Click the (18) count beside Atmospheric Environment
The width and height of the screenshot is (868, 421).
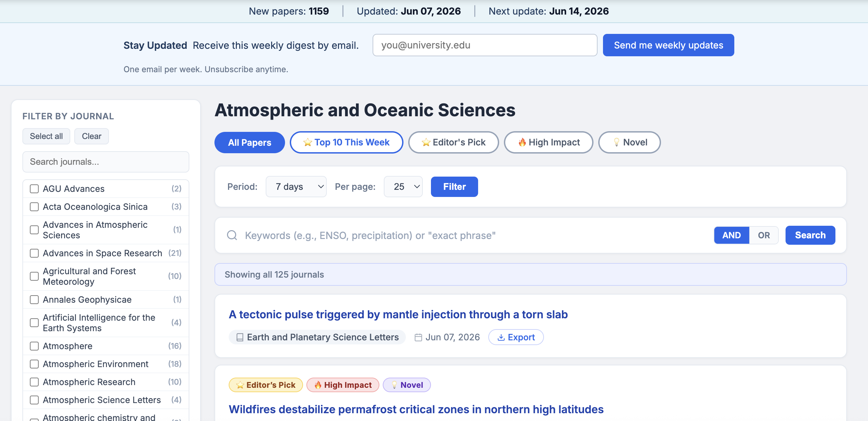coord(175,364)
